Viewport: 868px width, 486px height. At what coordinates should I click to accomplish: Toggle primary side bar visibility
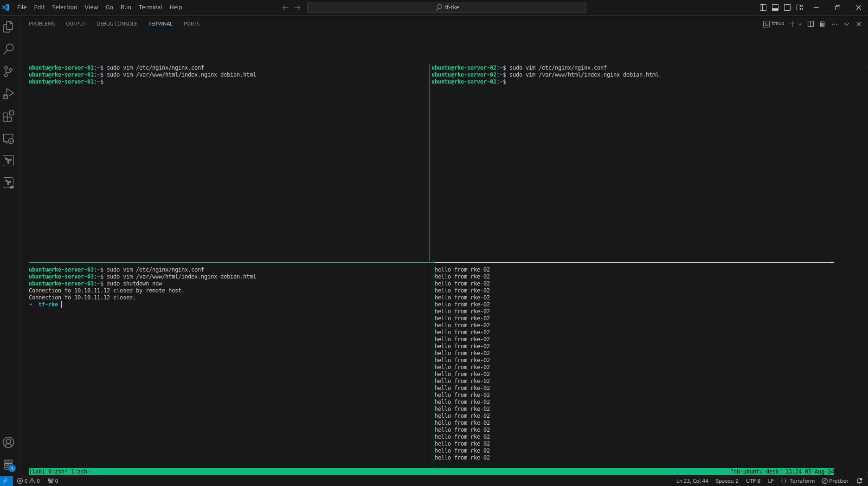(x=763, y=7)
